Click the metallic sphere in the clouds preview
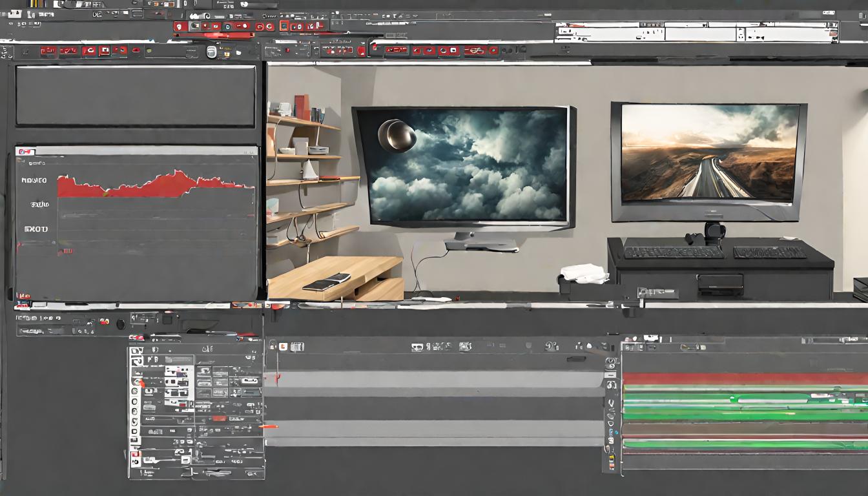Viewport: 868px width, 496px height. click(x=396, y=136)
